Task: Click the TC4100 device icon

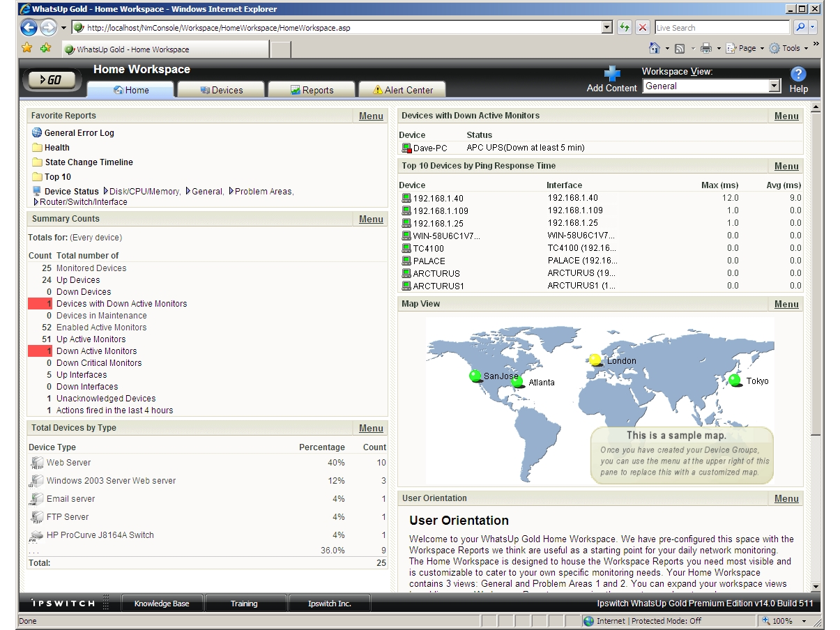Action: [406, 248]
